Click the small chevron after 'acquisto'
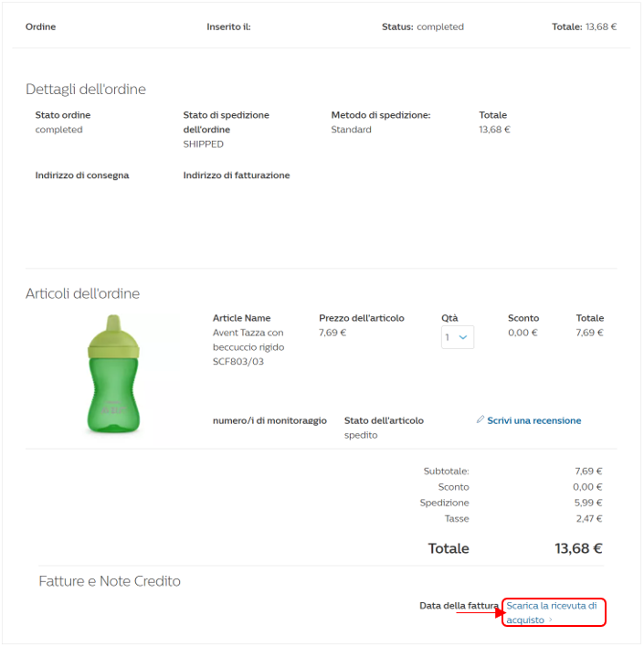 click(x=551, y=620)
